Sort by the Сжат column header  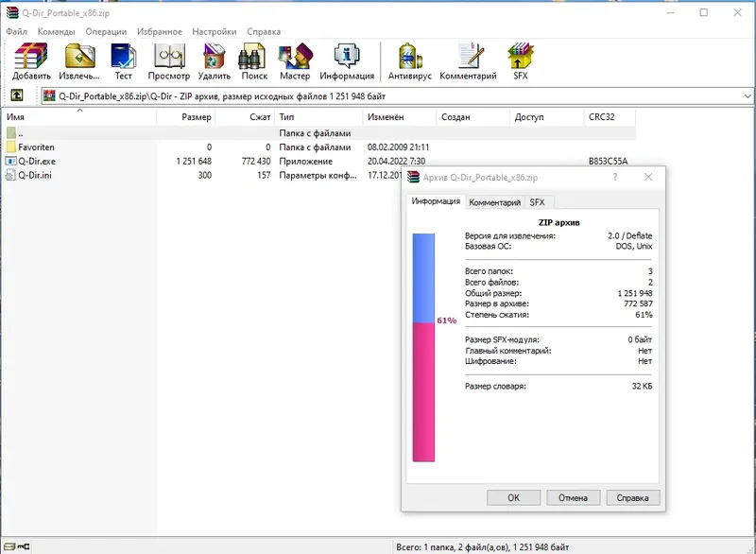(x=245, y=116)
